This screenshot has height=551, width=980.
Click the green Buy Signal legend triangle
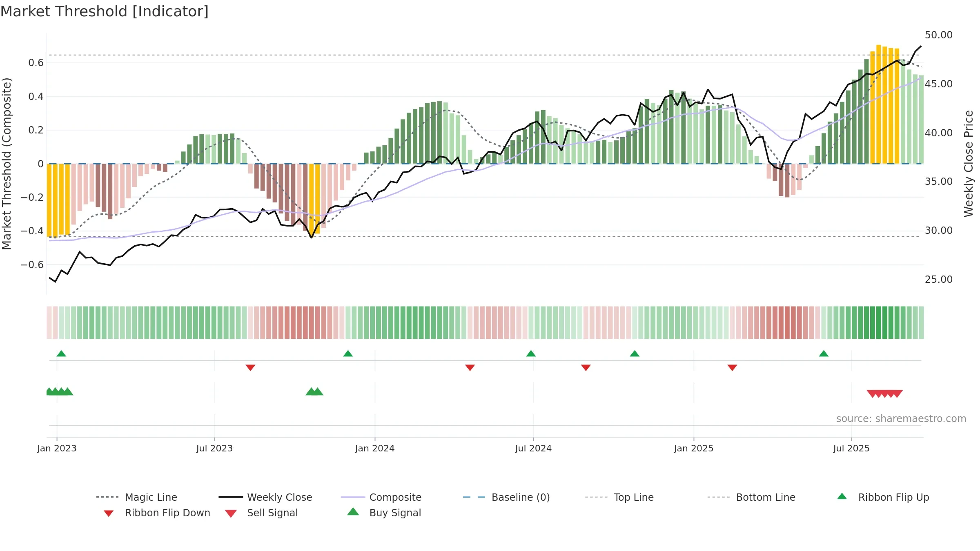pyautogui.click(x=353, y=511)
